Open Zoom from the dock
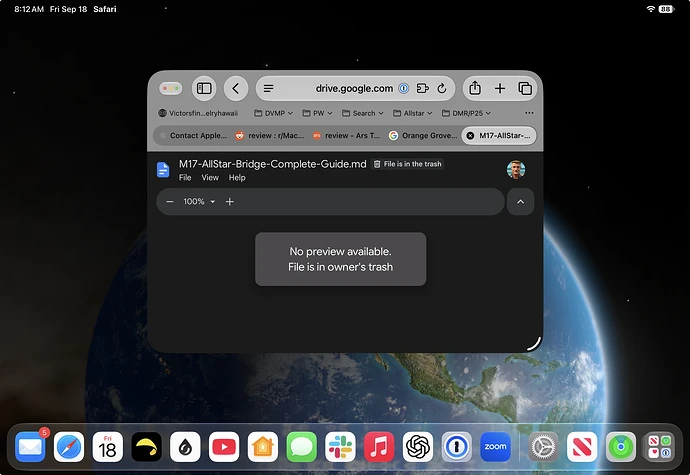Viewport: 690px width, 475px height. point(495,447)
